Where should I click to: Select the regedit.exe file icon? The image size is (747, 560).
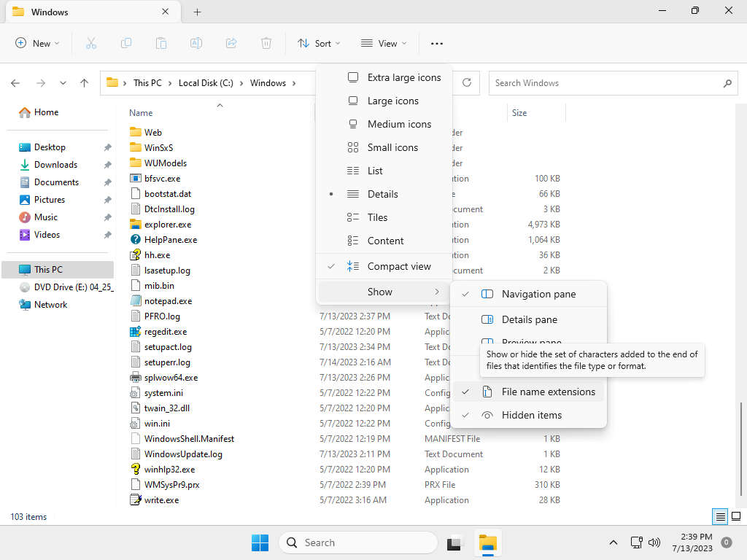point(135,332)
